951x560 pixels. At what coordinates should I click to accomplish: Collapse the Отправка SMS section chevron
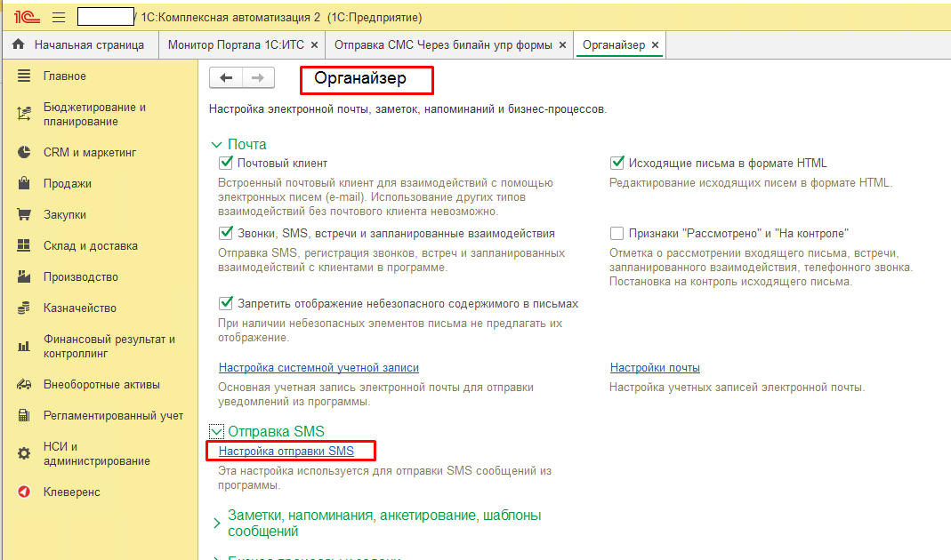click(x=216, y=431)
